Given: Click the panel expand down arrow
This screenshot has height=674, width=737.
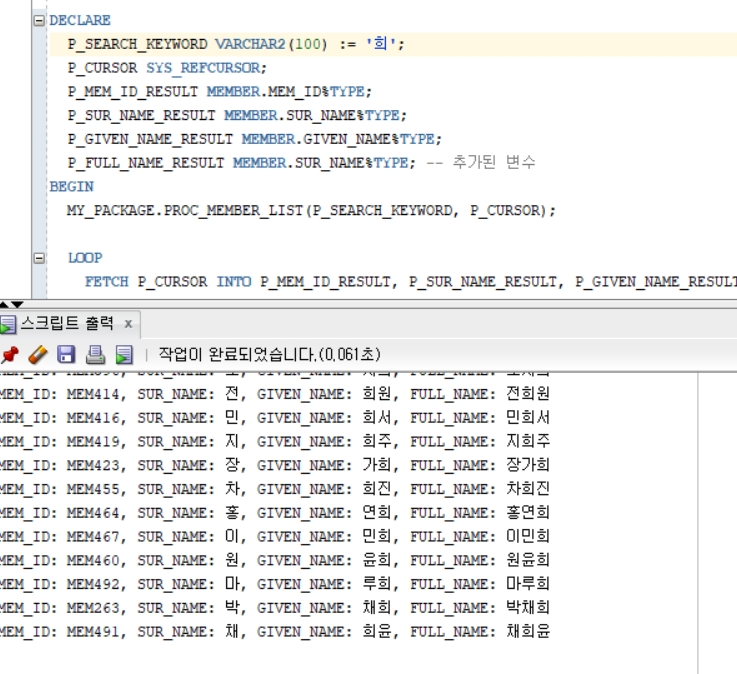Looking at the screenshot, I should point(16,305).
